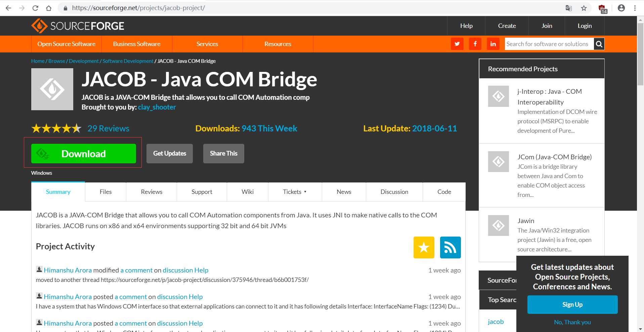
Task: Expand the Tickets dropdown tab
Action: point(295,192)
